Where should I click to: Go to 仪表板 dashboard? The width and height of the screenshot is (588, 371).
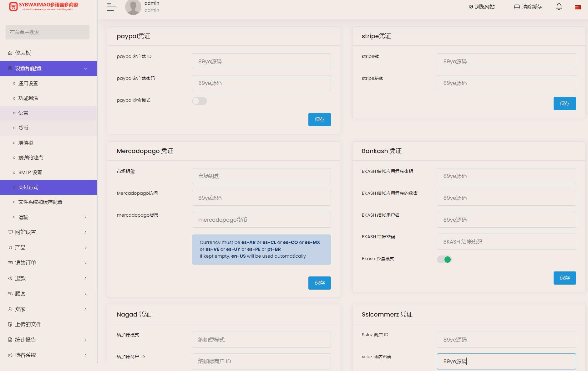pyautogui.click(x=48, y=53)
